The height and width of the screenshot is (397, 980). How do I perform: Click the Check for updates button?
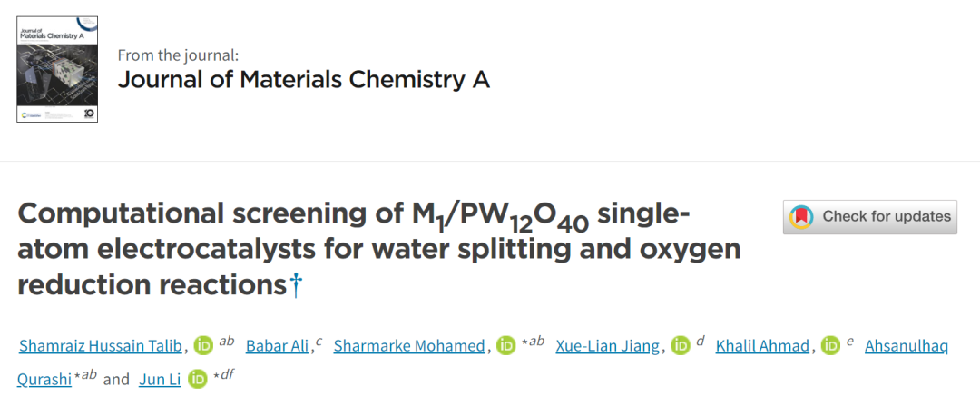(x=870, y=217)
